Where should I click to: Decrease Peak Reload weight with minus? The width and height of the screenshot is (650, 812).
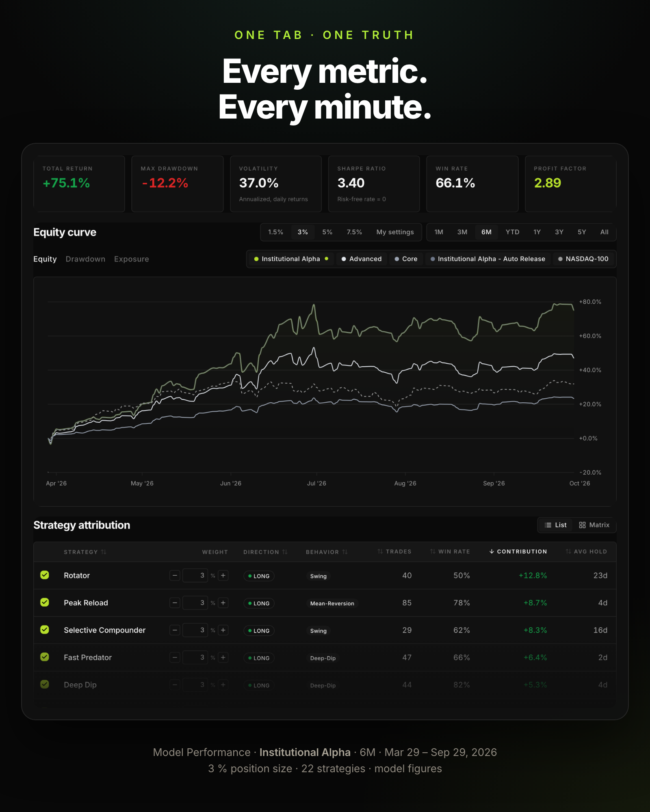175,603
